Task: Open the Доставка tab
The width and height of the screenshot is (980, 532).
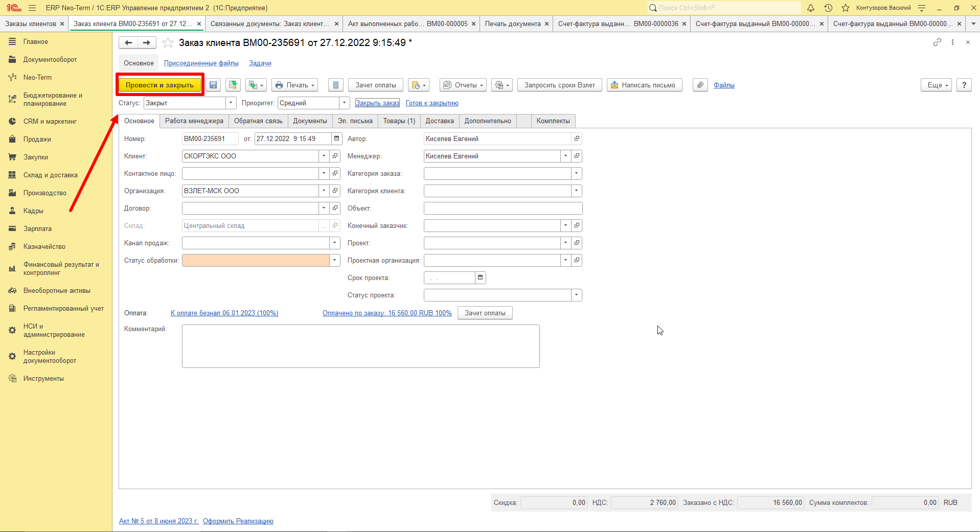Action: click(x=440, y=121)
